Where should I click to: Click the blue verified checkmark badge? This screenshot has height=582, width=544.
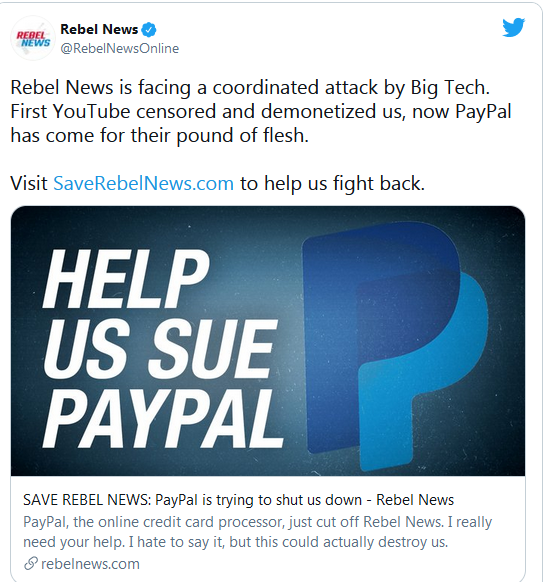[149, 30]
